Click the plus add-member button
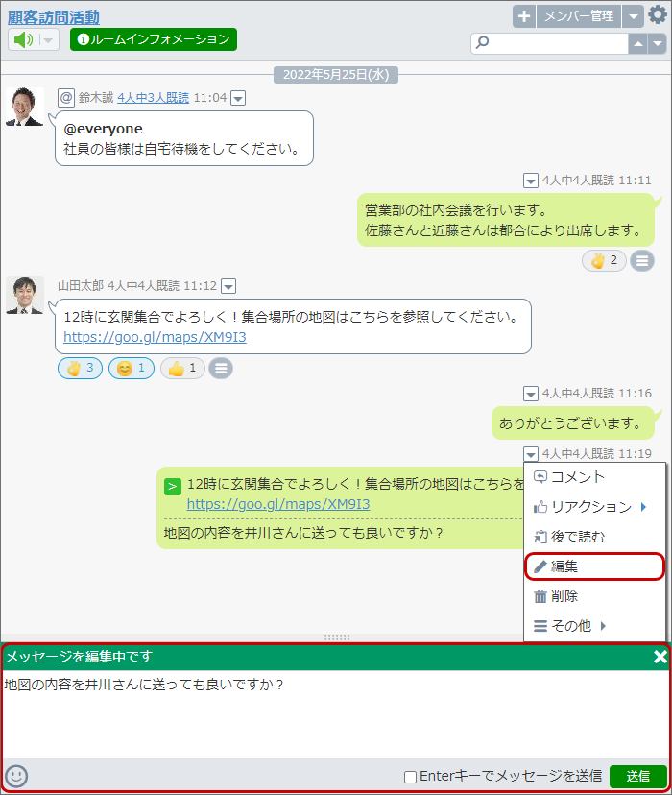The height and width of the screenshot is (795, 672). 524,16
